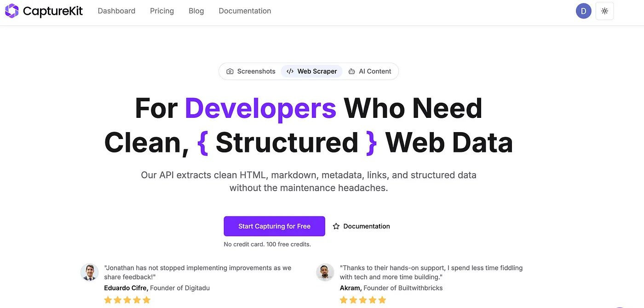Toggle the light/dark theme sun button
The width and height of the screenshot is (644, 308).
click(604, 11)
